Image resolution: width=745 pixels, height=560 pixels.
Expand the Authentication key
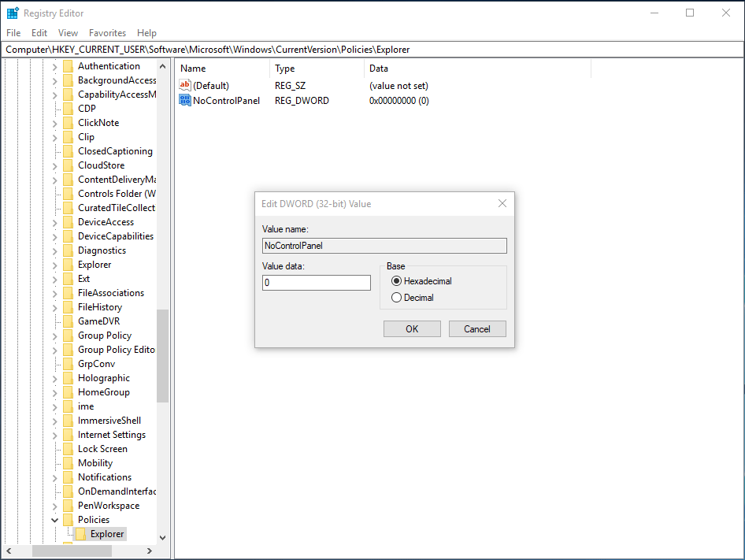(x=54, y=66)
